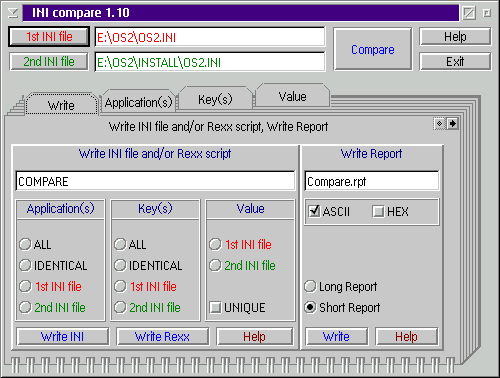Open Help beside the Write Rexx button
This screenshot has height=378, width=500.
[255, 336]
